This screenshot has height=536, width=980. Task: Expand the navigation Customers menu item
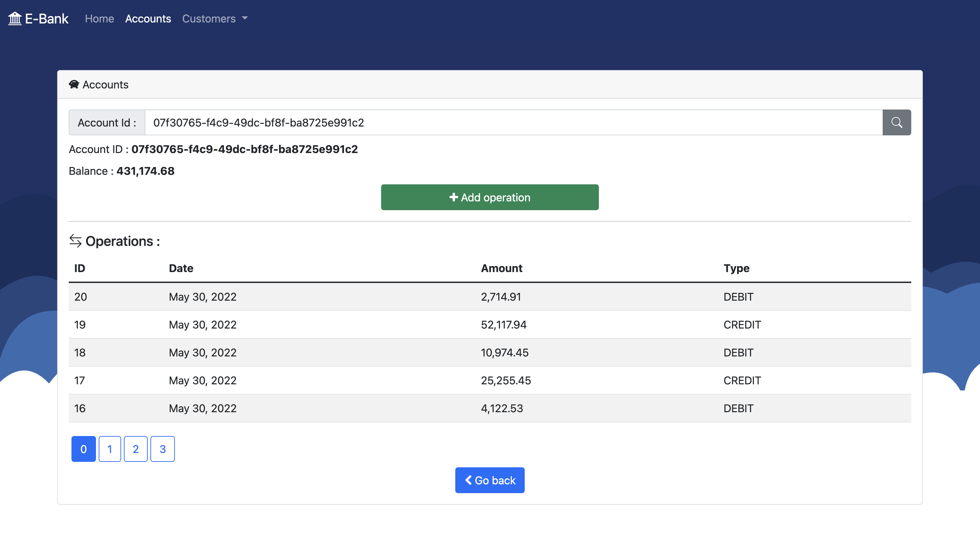coord(209,18)
